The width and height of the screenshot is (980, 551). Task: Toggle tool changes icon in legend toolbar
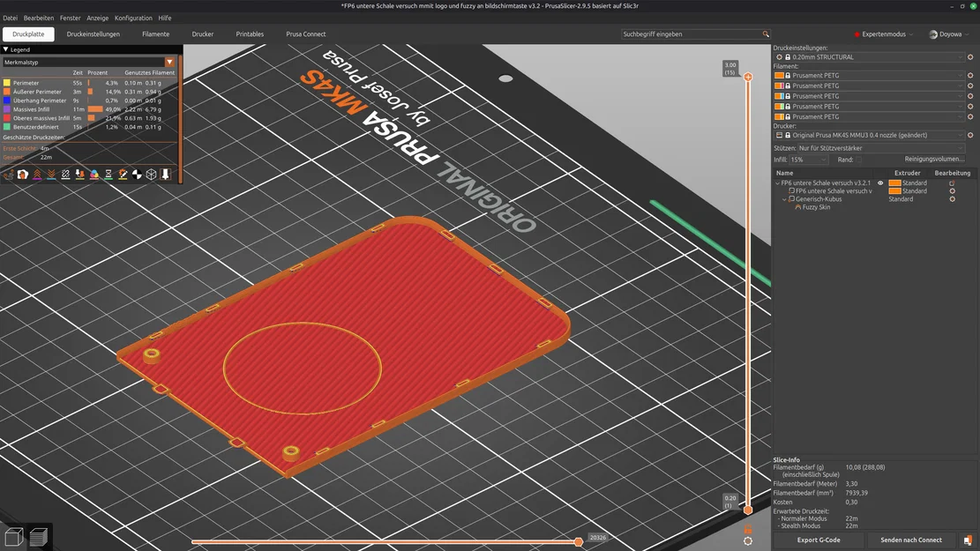click(x=80, y=175)
